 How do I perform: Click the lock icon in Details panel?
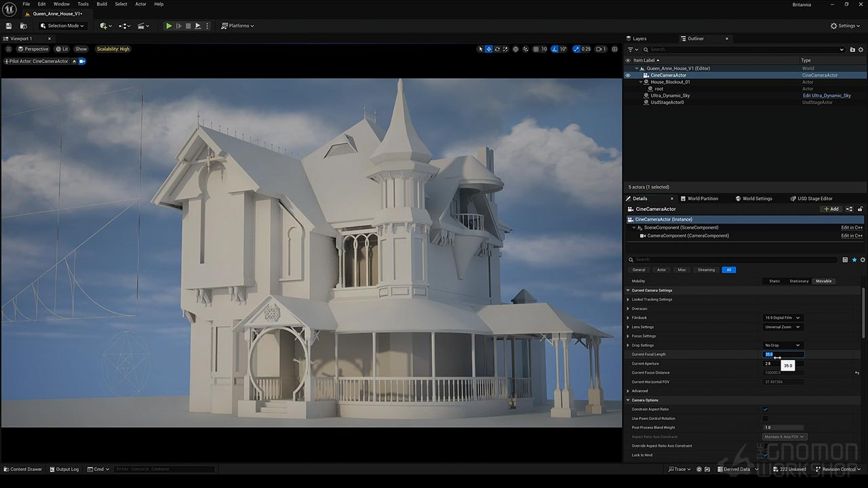[x=861, y=209]
